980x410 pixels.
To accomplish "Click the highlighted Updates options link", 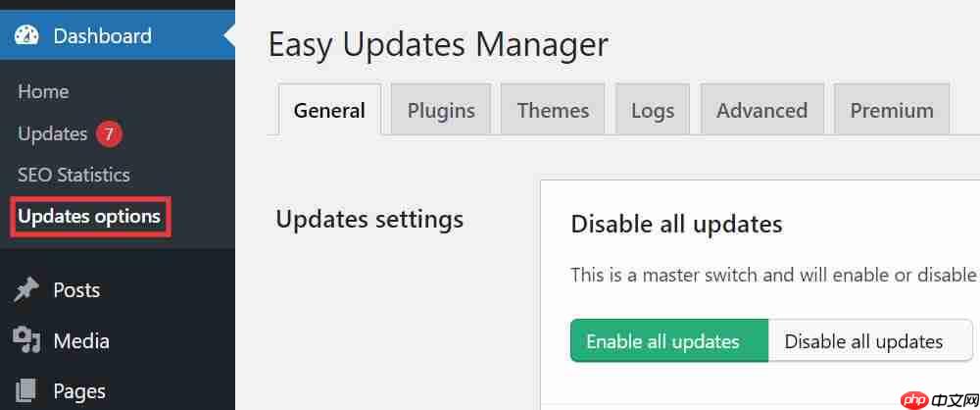I will point(89,216).
